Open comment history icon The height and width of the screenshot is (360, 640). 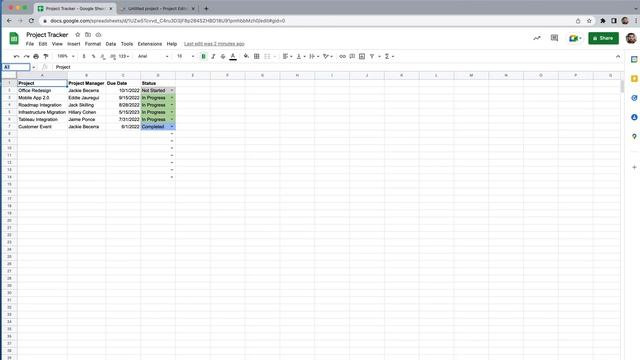click(554, 38)
